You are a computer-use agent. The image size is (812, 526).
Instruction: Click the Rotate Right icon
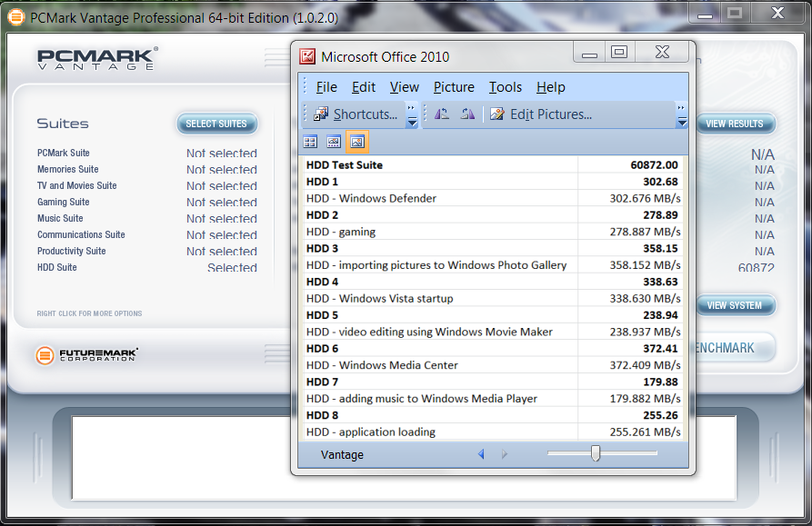pyautogui.click(x=466, y=114)
